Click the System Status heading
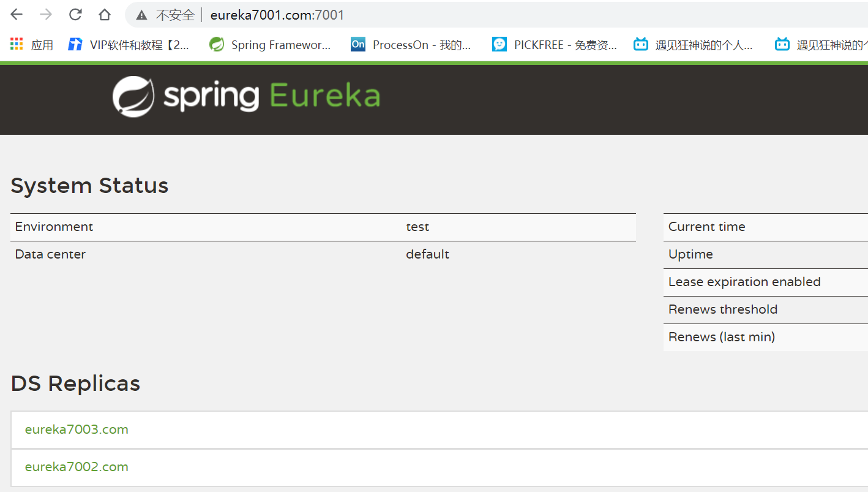 click(x=89, y=186)
